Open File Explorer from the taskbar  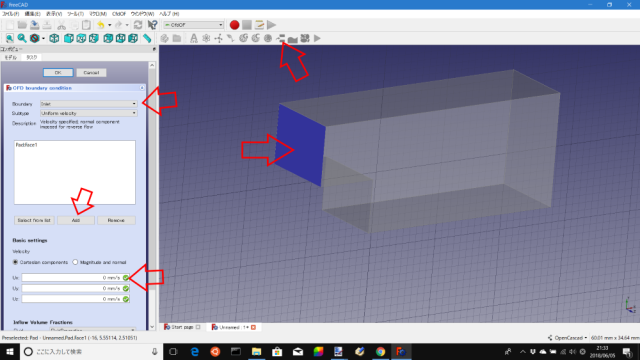point(256,351)
